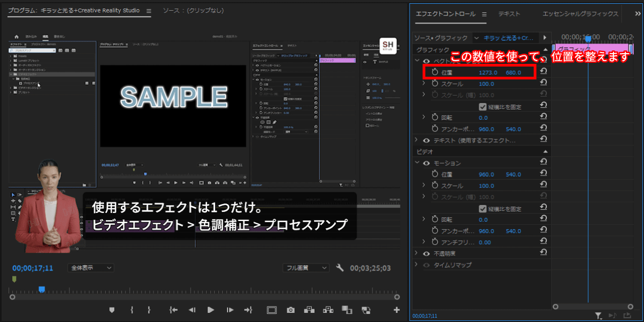Toggle the timeline view arrow button
The width and height of the screenshot is (644, 322).
pyautogui.click(x=545, y=38)
